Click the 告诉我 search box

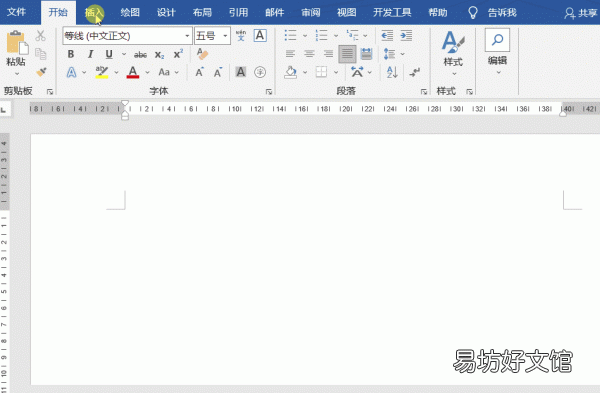493,13
